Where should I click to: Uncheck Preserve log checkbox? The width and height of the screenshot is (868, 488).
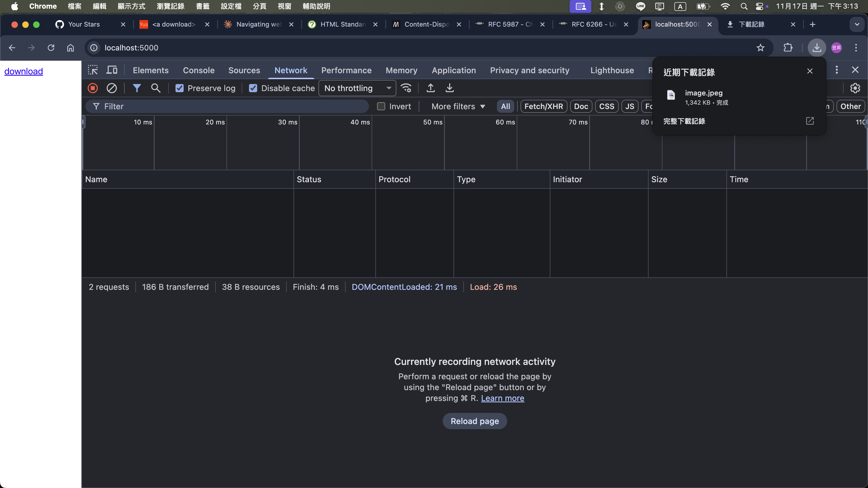coord(180,88)
